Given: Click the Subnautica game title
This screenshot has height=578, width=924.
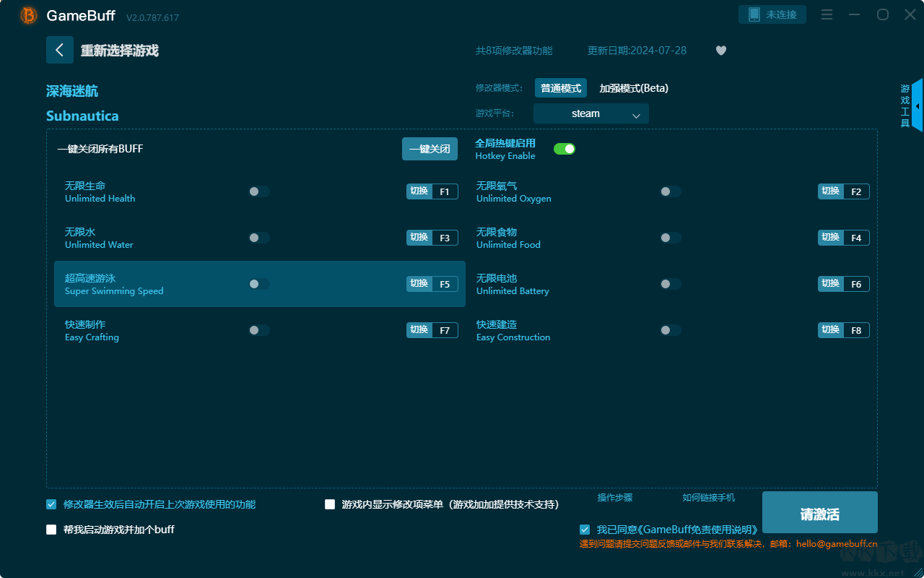Looking at the screenshot, I should click(82, 116).
